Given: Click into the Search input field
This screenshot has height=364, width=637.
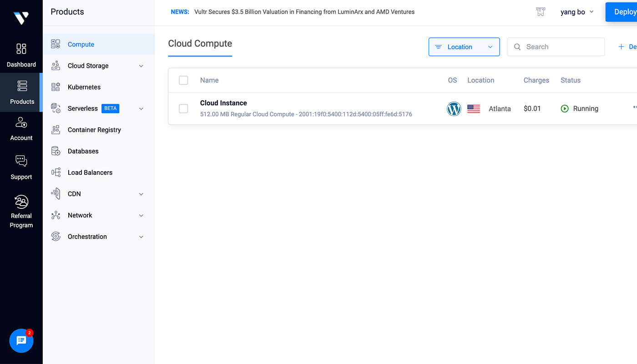Looking at the screenshot, I should click(556, 47).
